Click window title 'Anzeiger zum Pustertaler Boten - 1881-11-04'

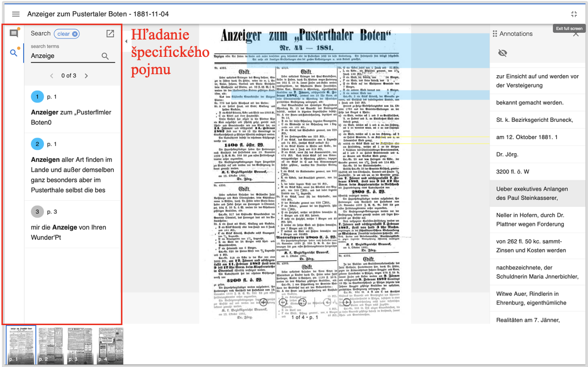click(98, 14)
